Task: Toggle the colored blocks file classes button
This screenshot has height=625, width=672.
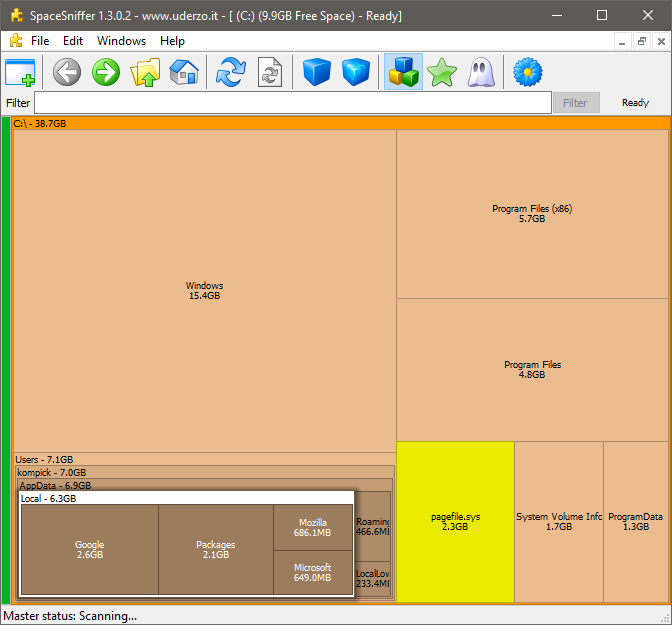Action: (x=403, y=72)
